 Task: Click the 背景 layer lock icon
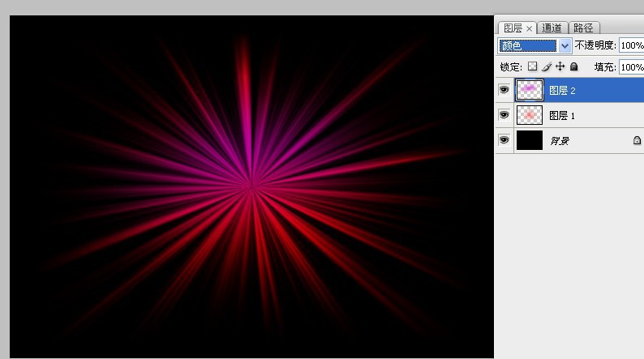tap(637, 140)
